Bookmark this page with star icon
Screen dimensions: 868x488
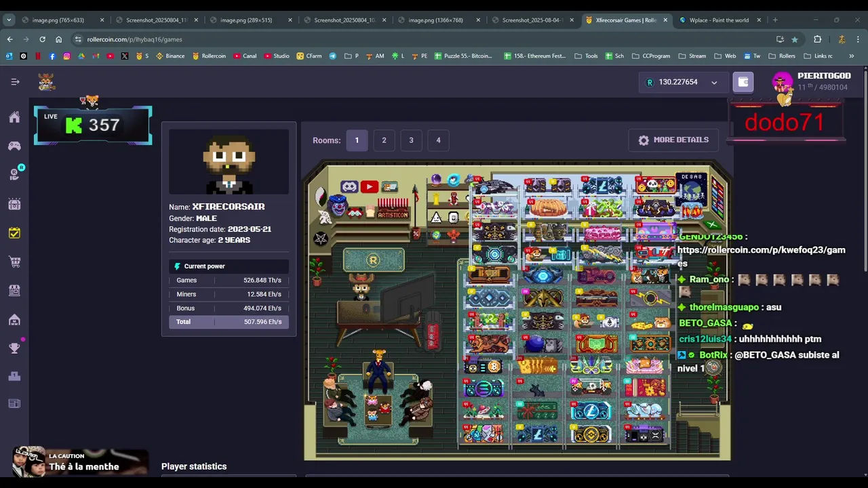pyautogui.click(x=795, y=39)
